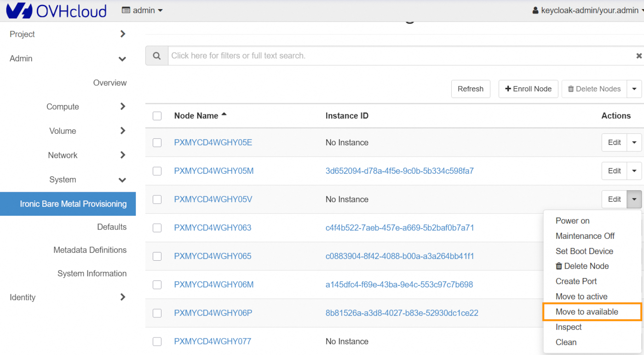Open Delete Nodes dropdown arrow
Image resolution: width=644 pixels, height=355 pixels.
coord(634,89)
